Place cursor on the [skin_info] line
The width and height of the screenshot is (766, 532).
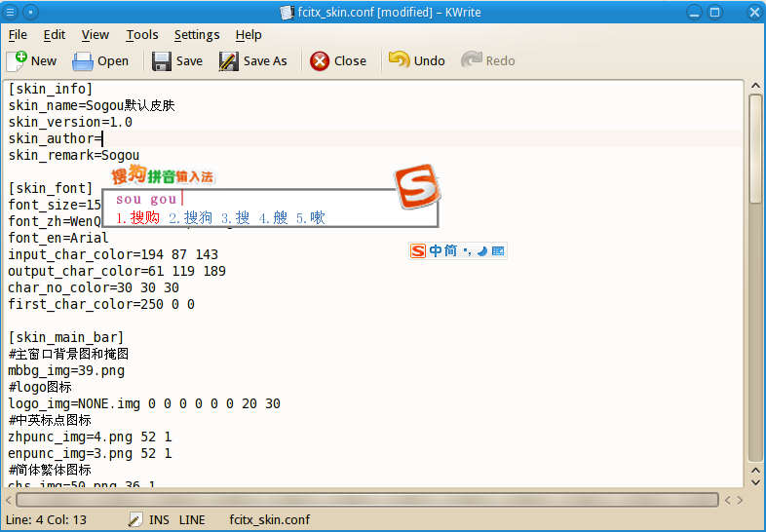51,89
